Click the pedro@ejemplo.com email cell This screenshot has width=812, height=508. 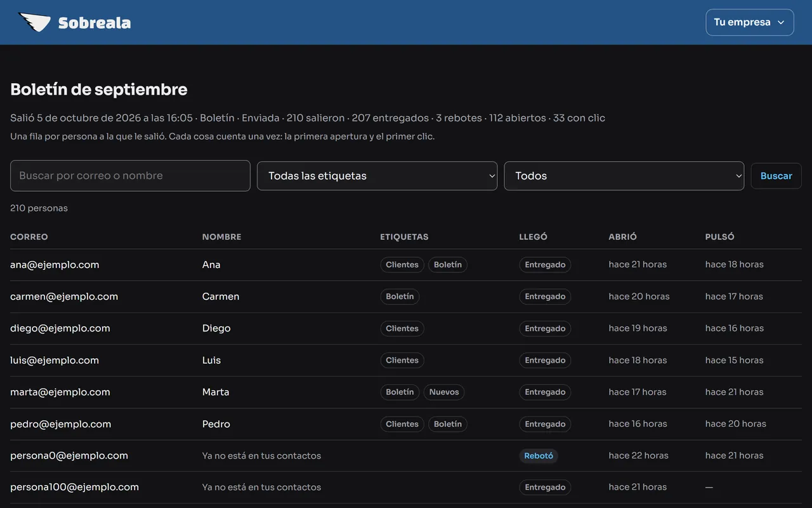[61, 424]
